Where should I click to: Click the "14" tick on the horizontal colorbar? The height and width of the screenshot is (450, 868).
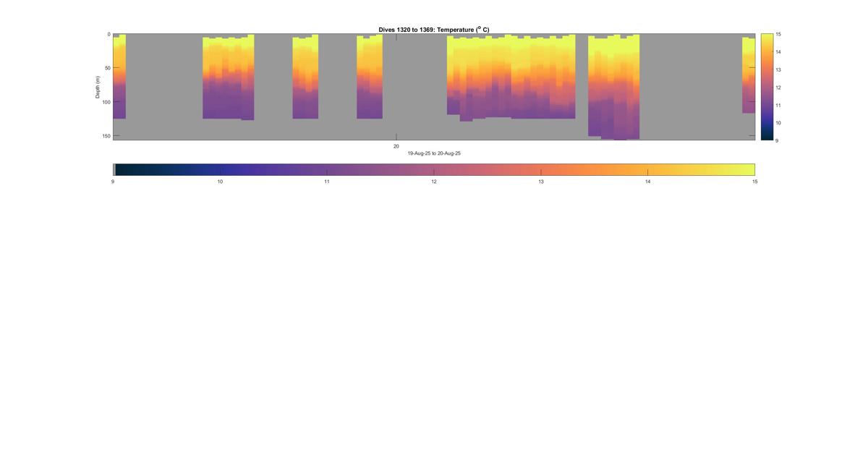tap(647, 182)
